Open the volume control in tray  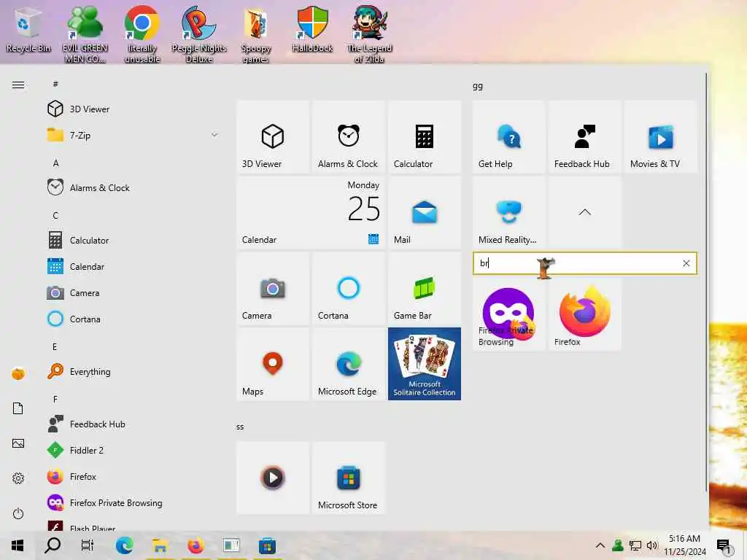pyautogui.click(x=652, y=545)
